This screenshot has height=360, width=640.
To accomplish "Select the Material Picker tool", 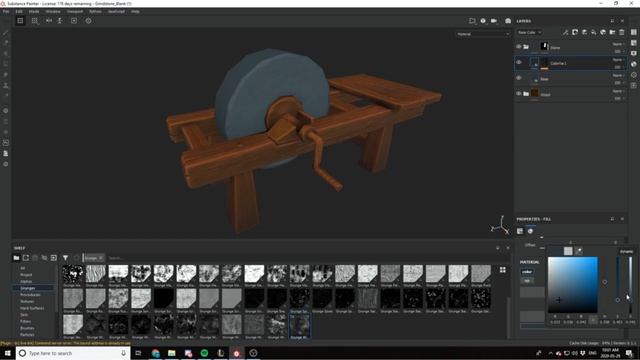I will coord(6,96).
